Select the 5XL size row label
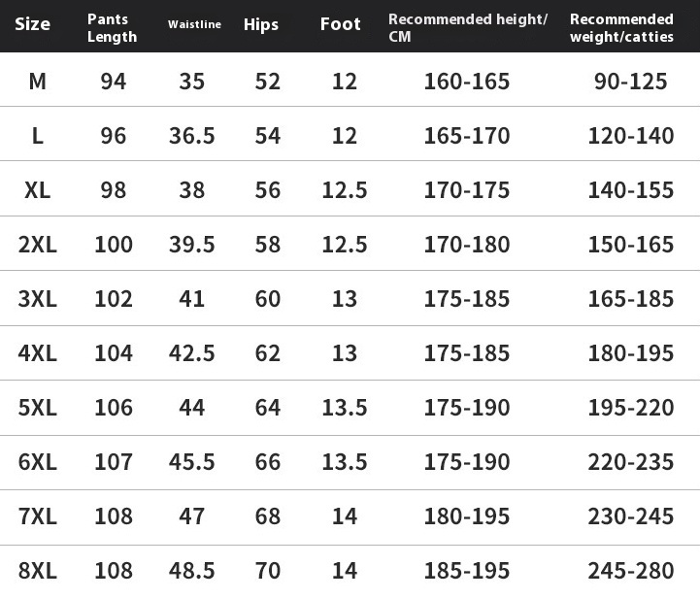Viewport: 700px width, 599px height. coord(37,408)
